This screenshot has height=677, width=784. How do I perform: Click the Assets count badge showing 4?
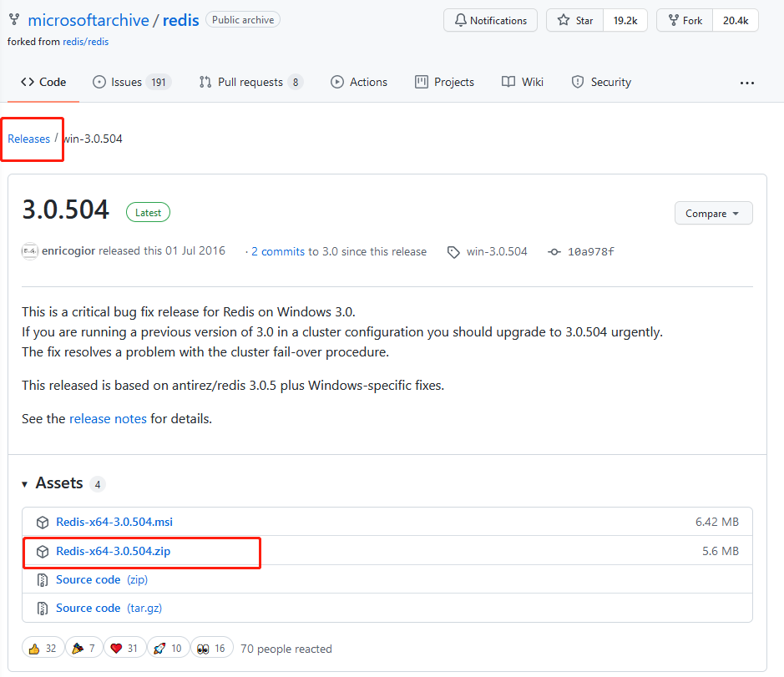(x=98, y=484)
